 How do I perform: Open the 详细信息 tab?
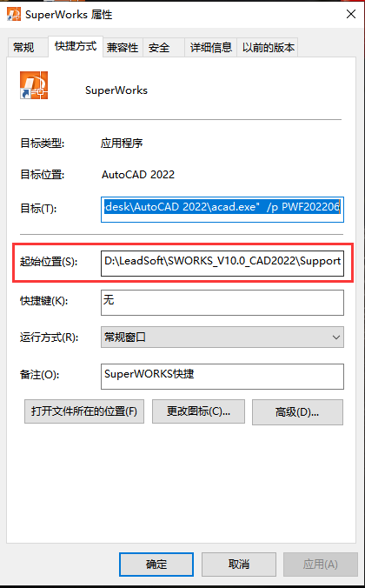[211, 48]
